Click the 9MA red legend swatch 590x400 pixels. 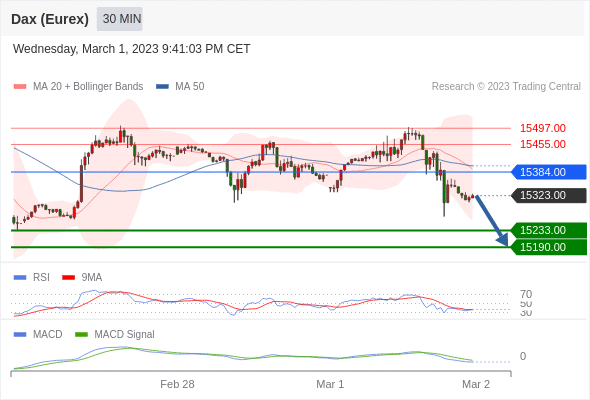(68, 278)
